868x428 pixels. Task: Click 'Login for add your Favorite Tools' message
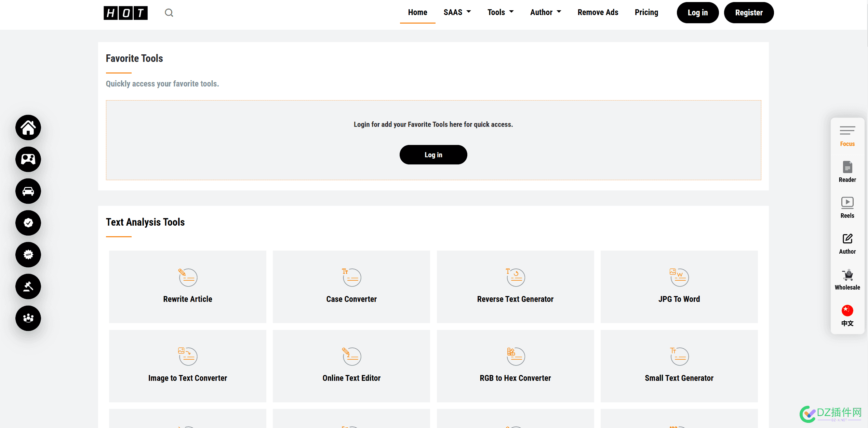point(433,124)
